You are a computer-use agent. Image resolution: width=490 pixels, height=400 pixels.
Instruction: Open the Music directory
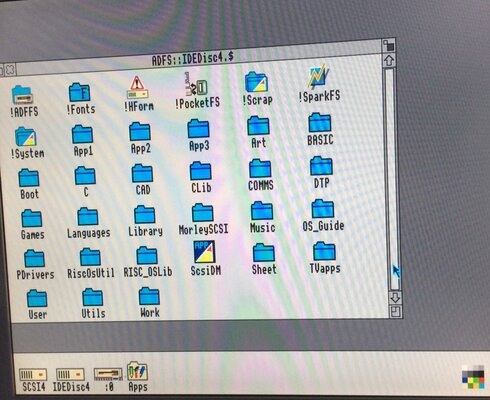click(x=262, y=211)
